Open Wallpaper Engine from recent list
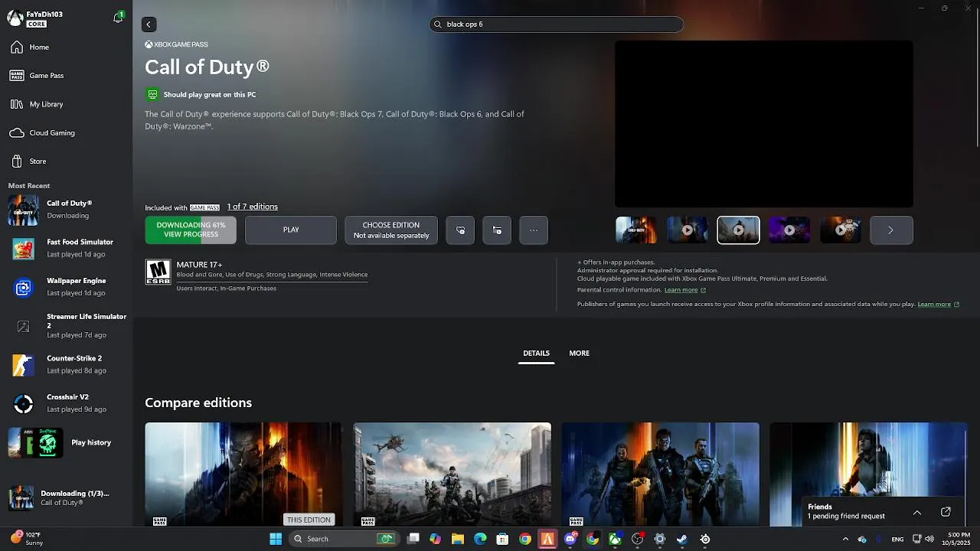Viewport: 980px width, 551px height. pyautogui.click(x=66, y=288)
